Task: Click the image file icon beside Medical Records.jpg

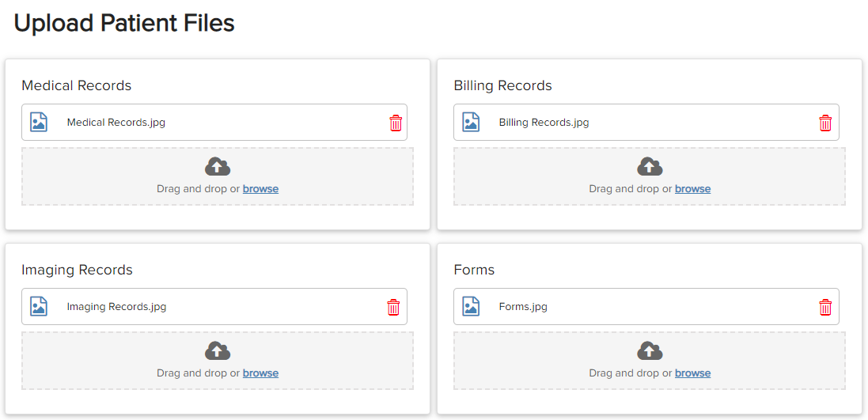Action: tap(39, 123)
